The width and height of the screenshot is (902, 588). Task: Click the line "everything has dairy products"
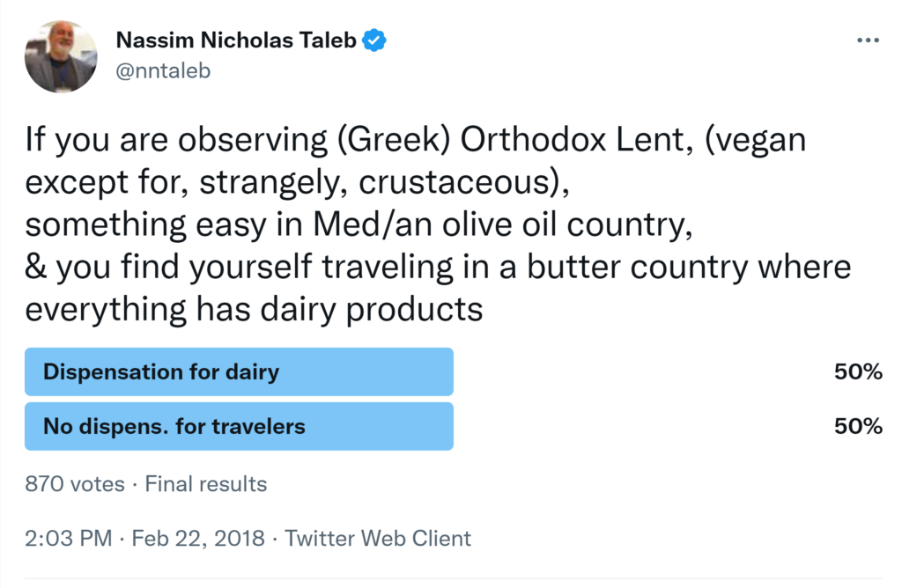click(255, 309)
